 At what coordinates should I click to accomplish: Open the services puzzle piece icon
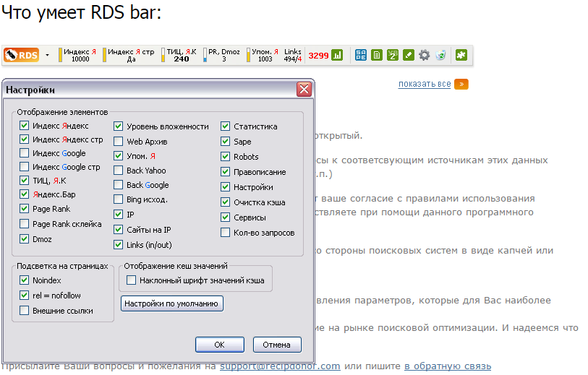click(x=461, y=55)
